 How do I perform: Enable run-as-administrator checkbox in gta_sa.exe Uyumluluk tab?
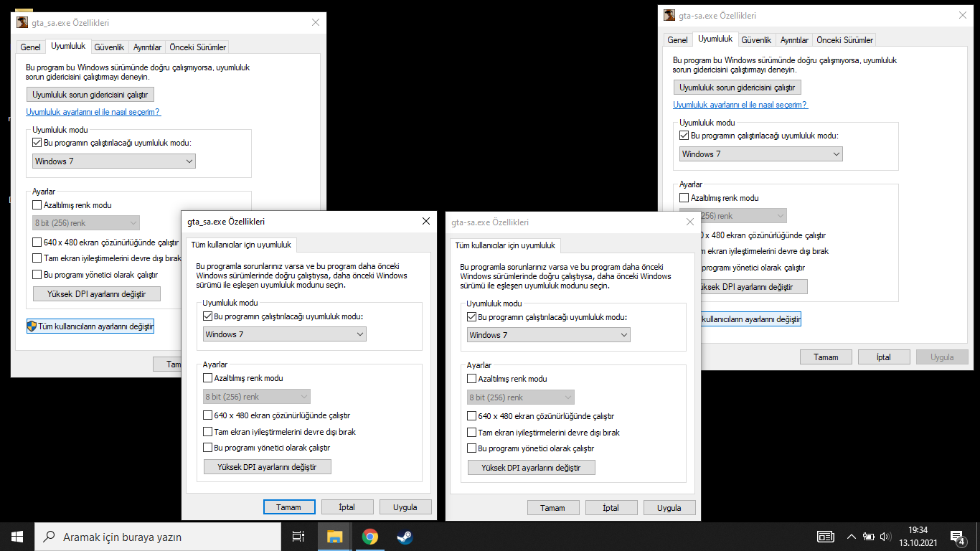[38, 275]
